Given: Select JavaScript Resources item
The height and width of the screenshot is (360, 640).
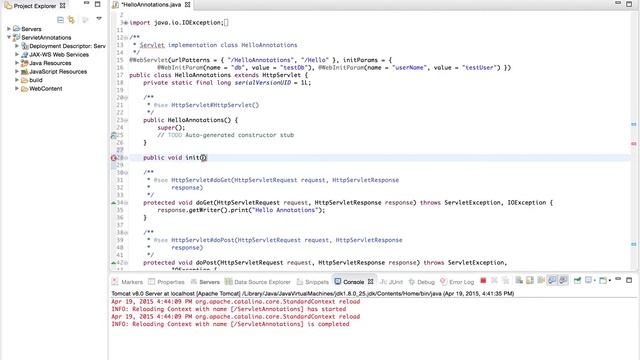Looking at the screenshot, I should 58,72.
